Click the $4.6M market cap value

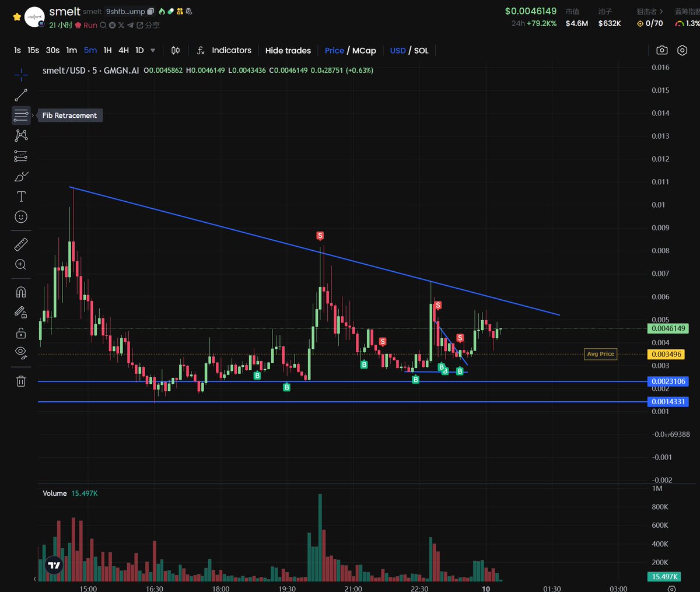[577, 23]
